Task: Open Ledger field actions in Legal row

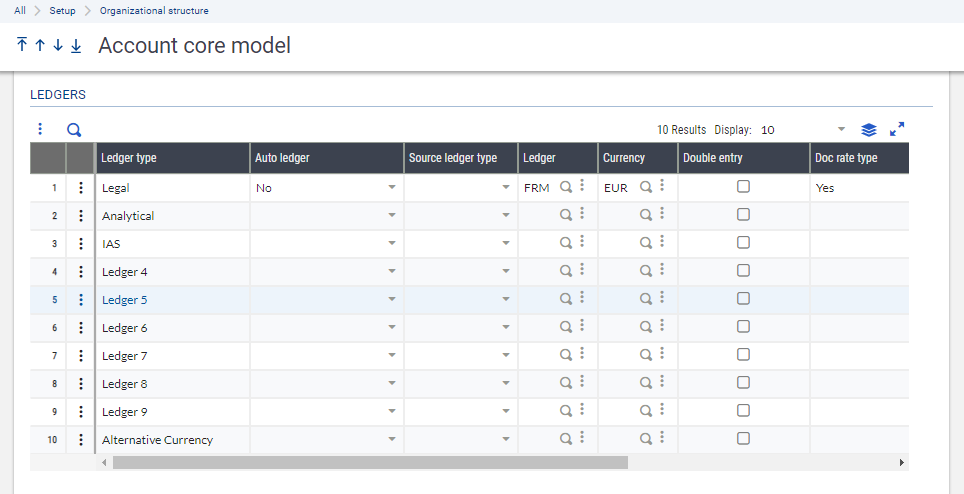Action: [x=582, y=186]
